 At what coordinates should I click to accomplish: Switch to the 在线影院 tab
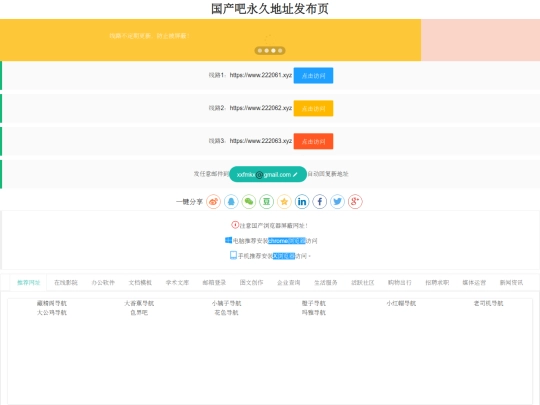(x=66, y=283)
